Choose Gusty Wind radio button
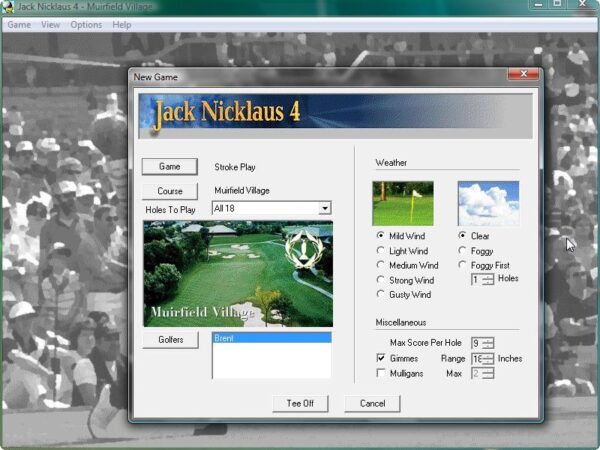600x450 pixels. tap(381, 295)
